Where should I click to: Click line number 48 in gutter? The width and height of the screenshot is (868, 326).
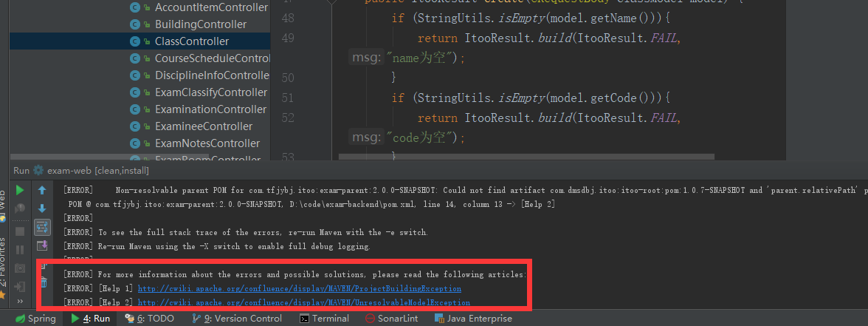click(288, 18)
